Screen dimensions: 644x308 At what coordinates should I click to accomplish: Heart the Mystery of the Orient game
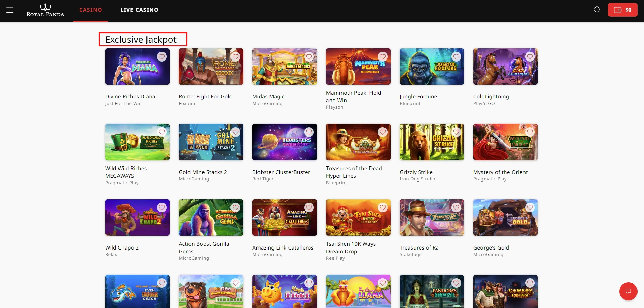coord(530,132)
